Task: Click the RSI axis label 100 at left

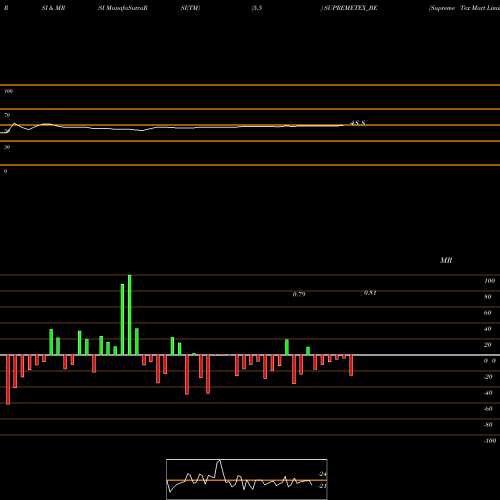Action: point(8,91)
